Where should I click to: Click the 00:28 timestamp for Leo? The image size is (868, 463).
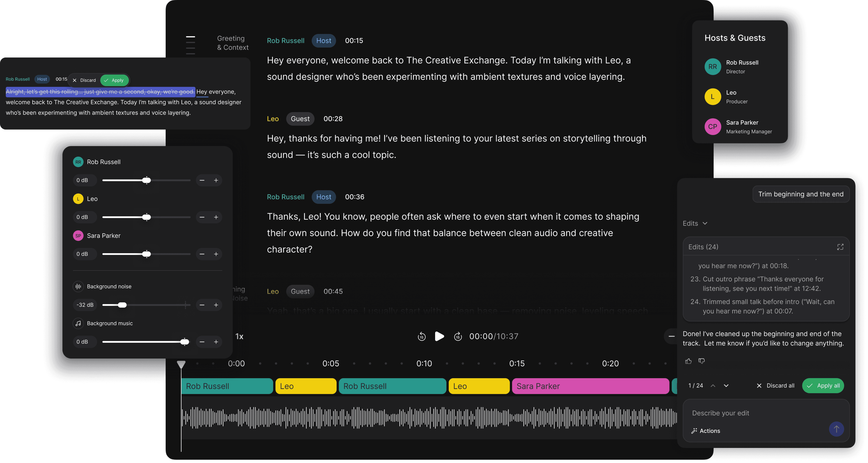(333, 119)
